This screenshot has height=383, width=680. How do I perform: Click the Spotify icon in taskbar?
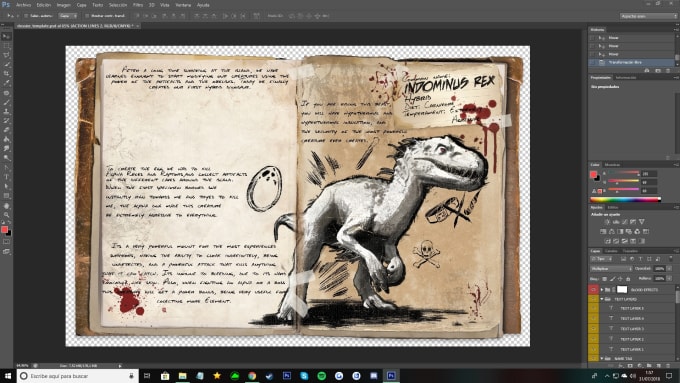tap(321, 376)
